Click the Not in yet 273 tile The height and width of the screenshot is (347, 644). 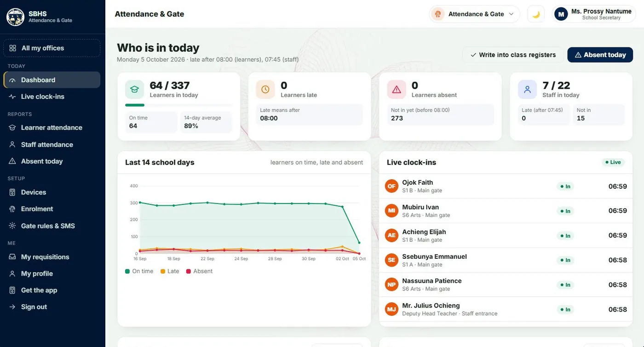coord(441,114)
